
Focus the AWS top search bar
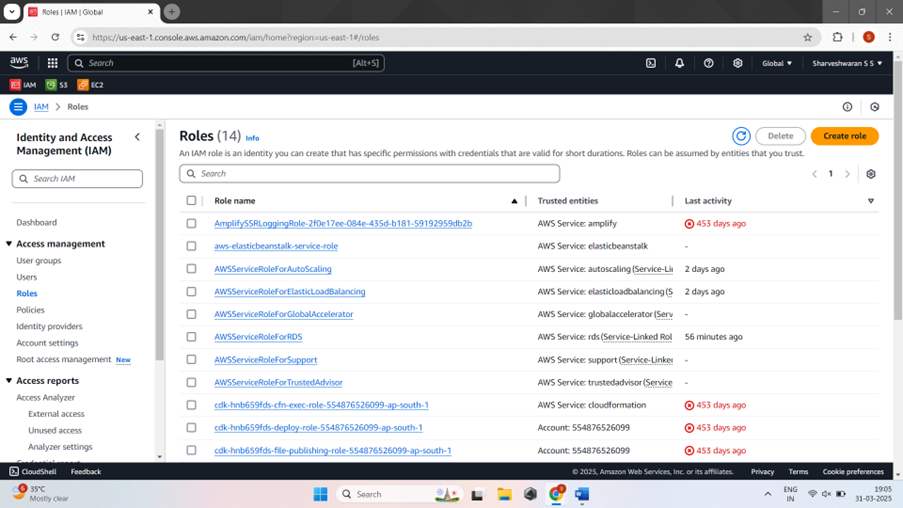click(x=226, y=63)
